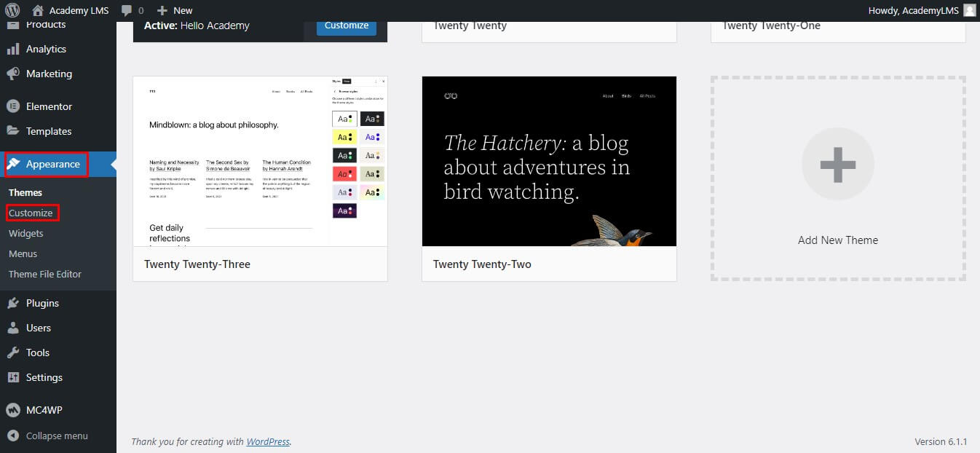The height and width of the screenshot is (453, 980).
Task: Click the large plus icon for new theme
Action: 838,164
